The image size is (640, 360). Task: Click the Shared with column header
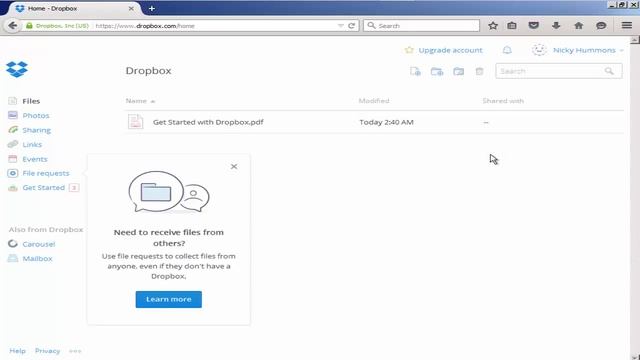tap(503, 101)
